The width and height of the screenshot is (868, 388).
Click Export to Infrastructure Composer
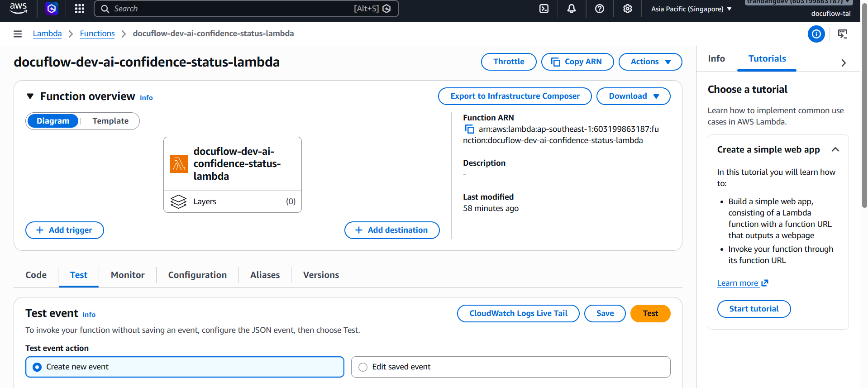pyautogui.click(x=515, y=96)
